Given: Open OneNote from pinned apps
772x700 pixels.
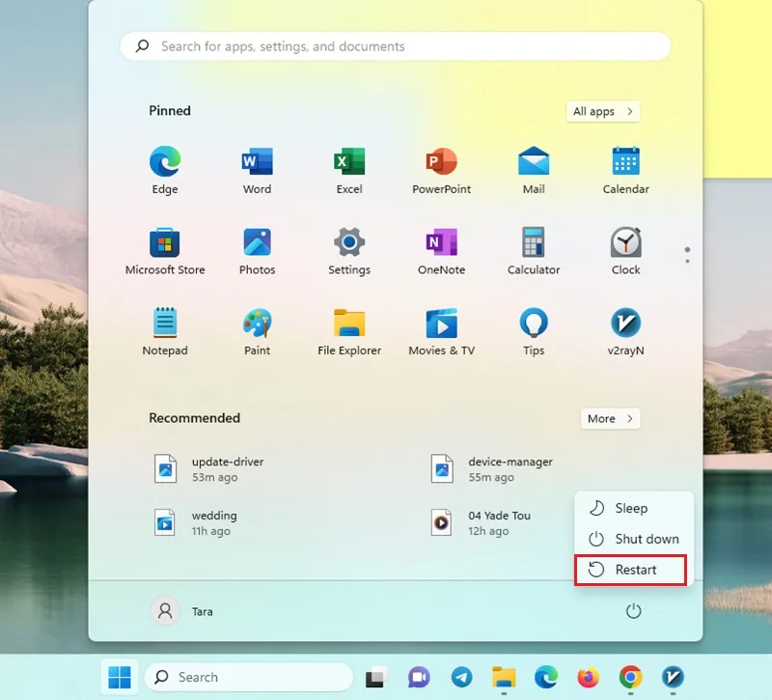Looking at the screenshot, I should [442, 251].
